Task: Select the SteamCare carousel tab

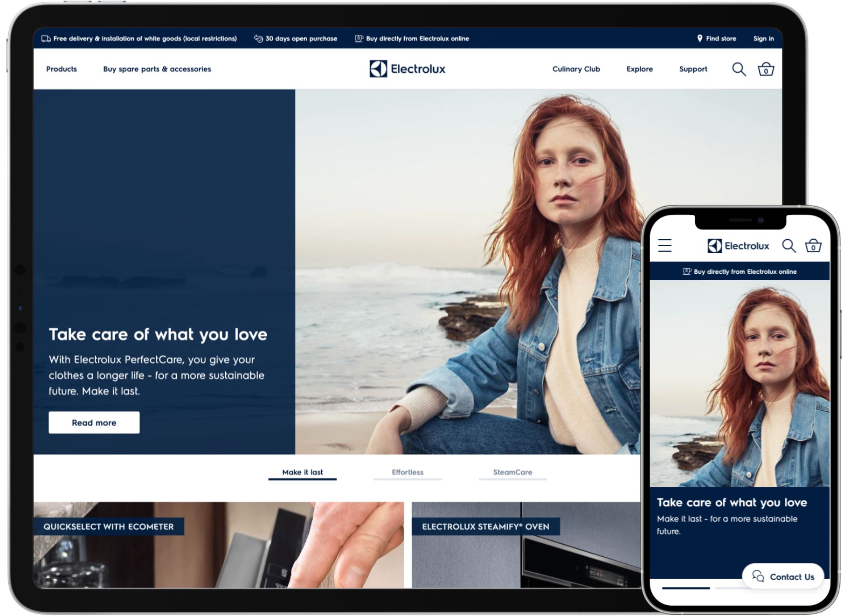Action: click(512, 472)
